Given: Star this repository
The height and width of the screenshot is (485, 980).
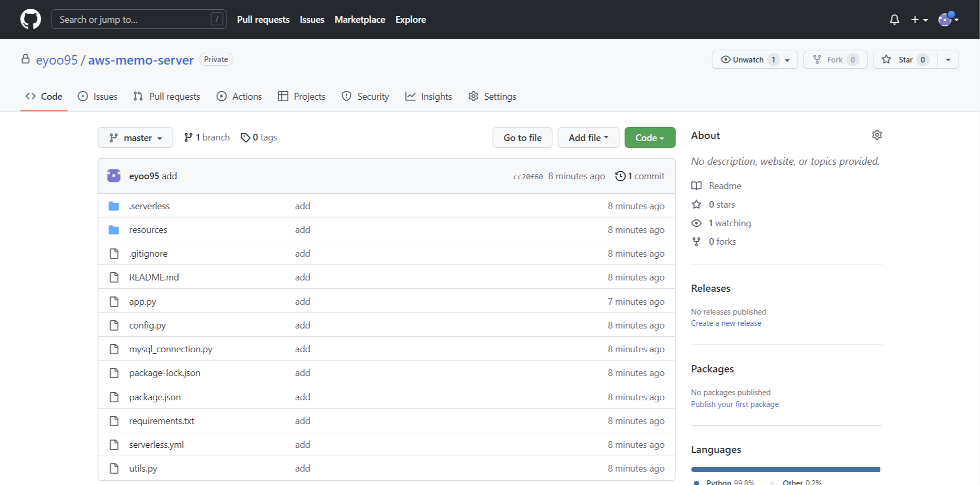Looking at the screenshot, I should [x=905, y=60].
